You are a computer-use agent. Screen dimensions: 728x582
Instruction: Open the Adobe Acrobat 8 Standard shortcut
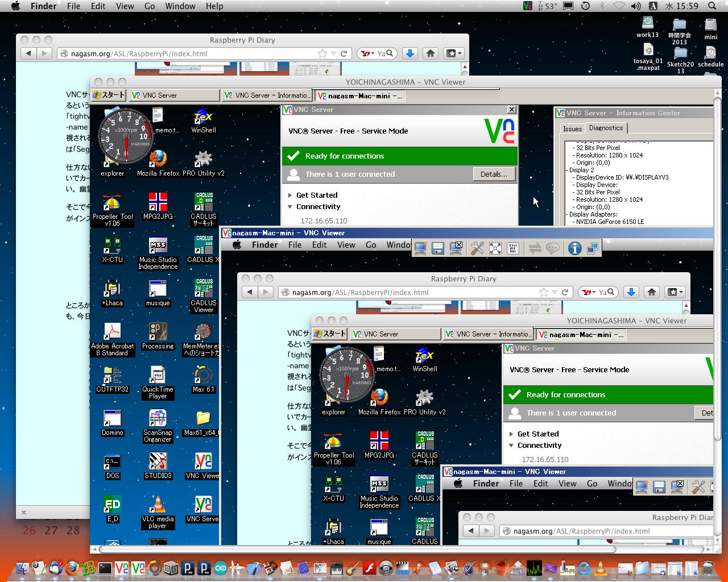(113, 339)
